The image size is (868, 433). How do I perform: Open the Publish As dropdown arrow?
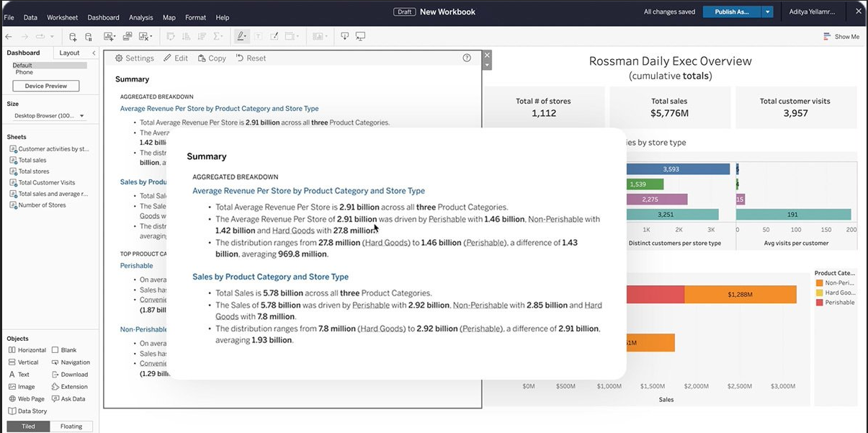pos(768,12)
